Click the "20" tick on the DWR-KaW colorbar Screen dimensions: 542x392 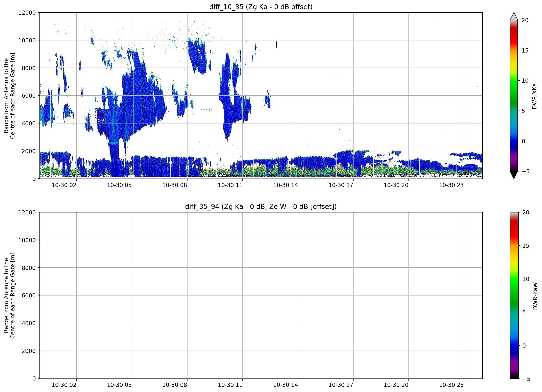tap(526, 212)
